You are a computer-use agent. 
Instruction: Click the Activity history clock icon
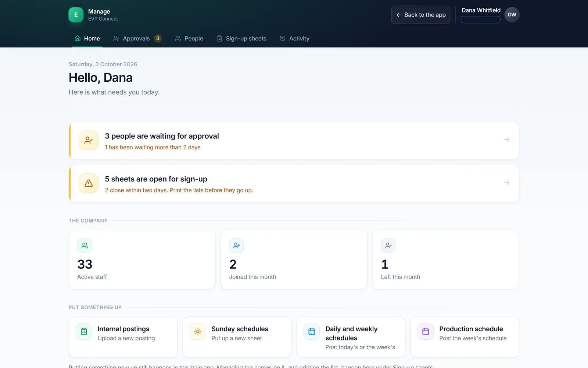point(282,38)
